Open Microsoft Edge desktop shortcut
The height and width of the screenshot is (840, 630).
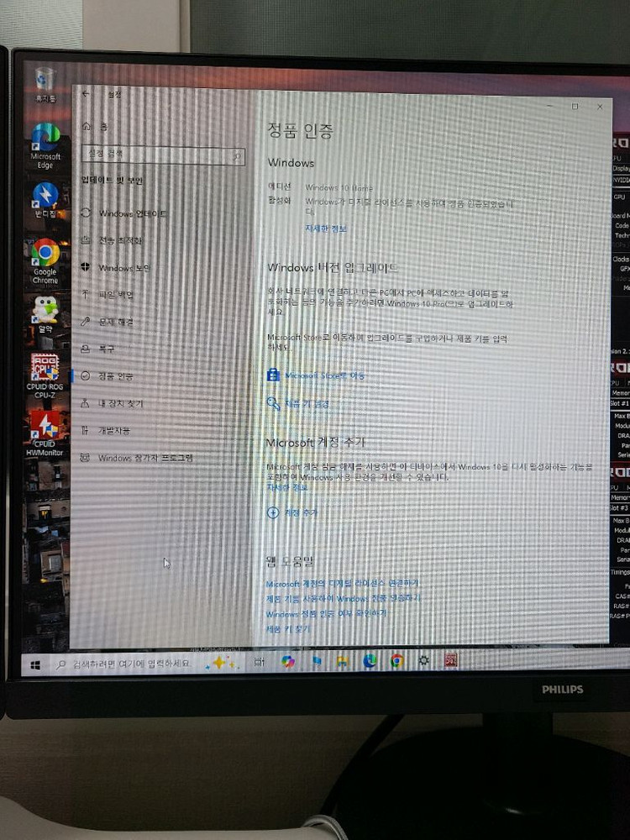[45, 145]
